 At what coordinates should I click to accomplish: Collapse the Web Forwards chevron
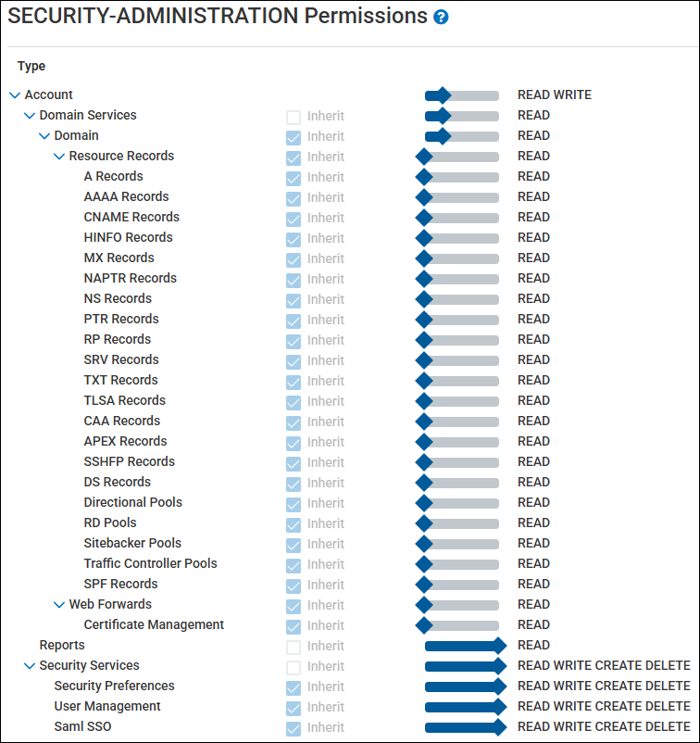point(59,605)
